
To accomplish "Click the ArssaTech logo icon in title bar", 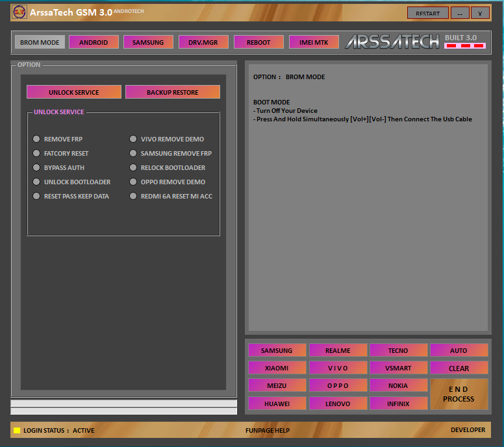I will click(x=19, y=12).
